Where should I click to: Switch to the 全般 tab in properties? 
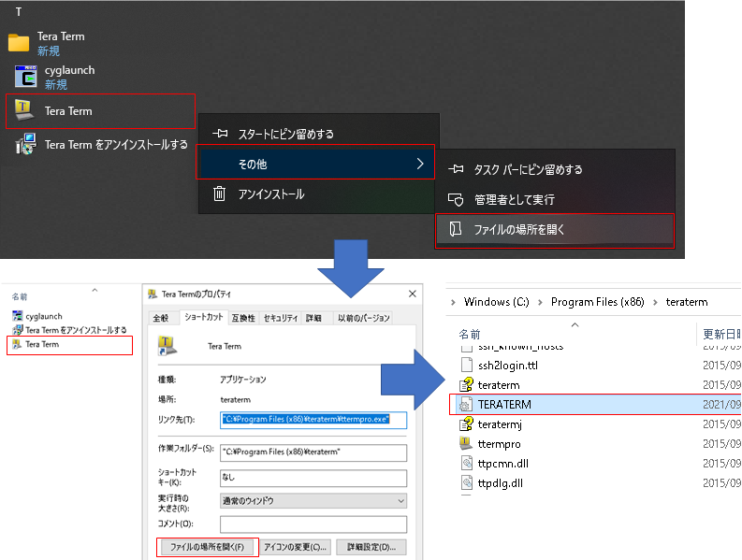click(x=160, y=318)
